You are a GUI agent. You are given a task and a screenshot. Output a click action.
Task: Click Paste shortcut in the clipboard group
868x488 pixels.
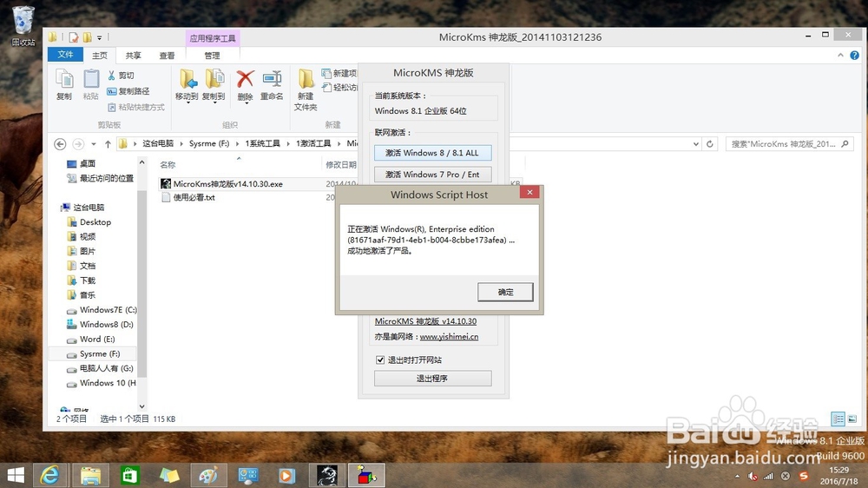(135, 107)
